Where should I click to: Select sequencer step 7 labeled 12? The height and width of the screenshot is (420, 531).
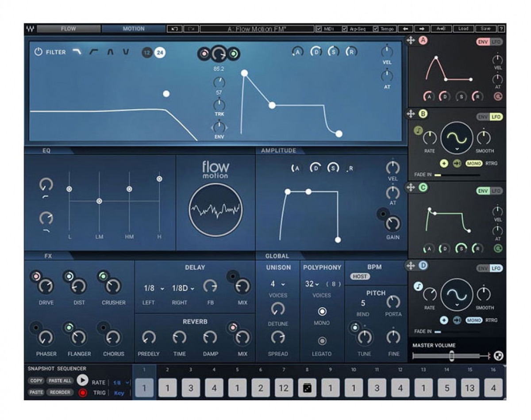[284, 388]
